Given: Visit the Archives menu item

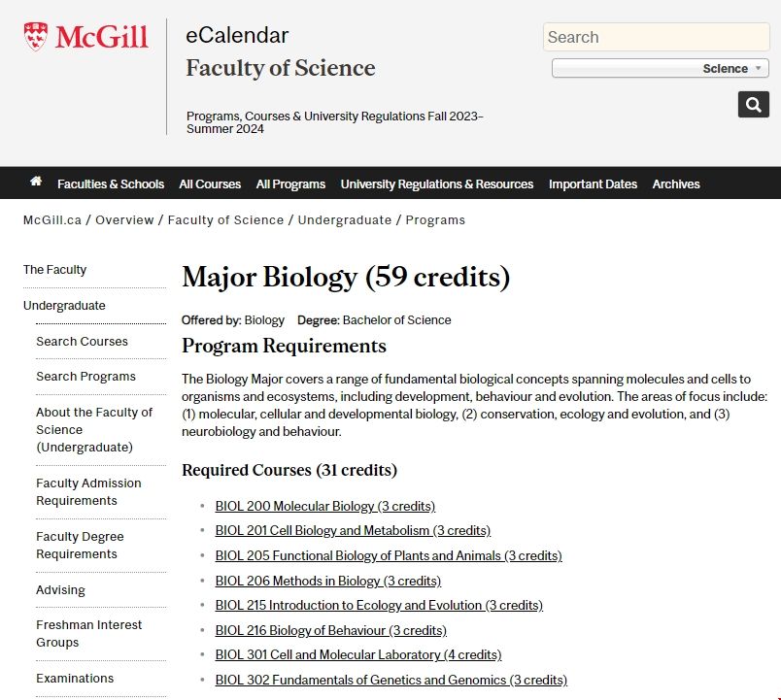Looking at the screenshot, I should [676, 184].
